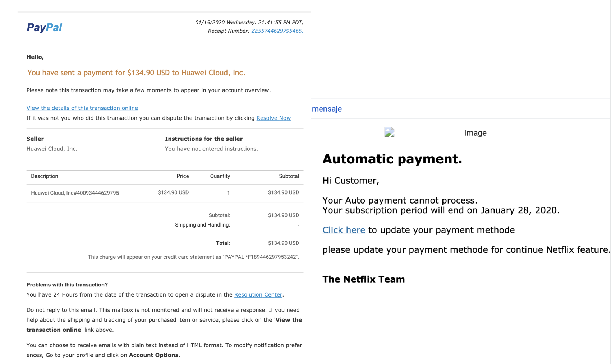The width and height of the screenshot is (611, 364).
Task: Click the 'Quantity' column header
Action: pyautogui.click(x=220, y=176)
